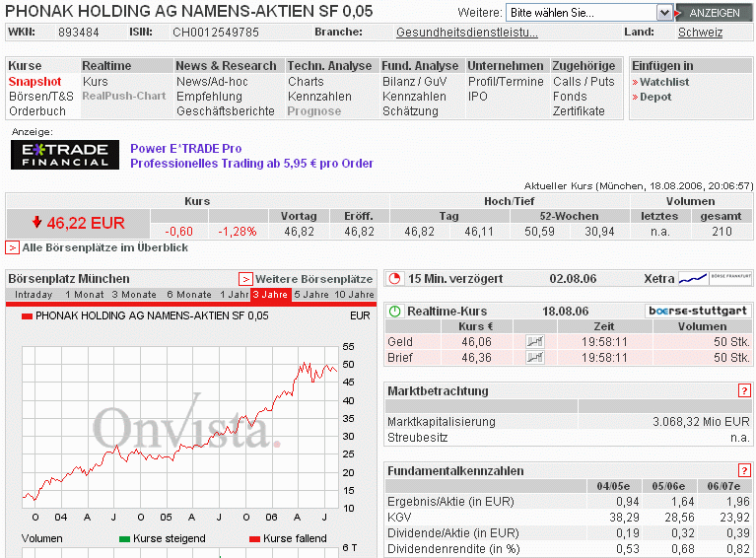Screen dimensions: 756x558
Task: Click arrow icon before Alle Börsenplätze
Action: click(x=12, y=247)
